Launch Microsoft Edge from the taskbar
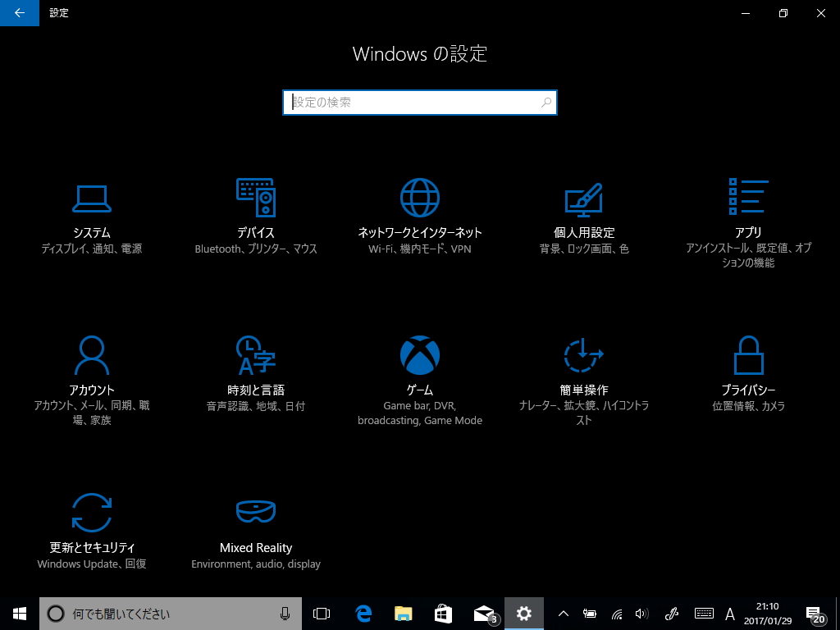Screen dimensions: 840x630 click(363, 614)
